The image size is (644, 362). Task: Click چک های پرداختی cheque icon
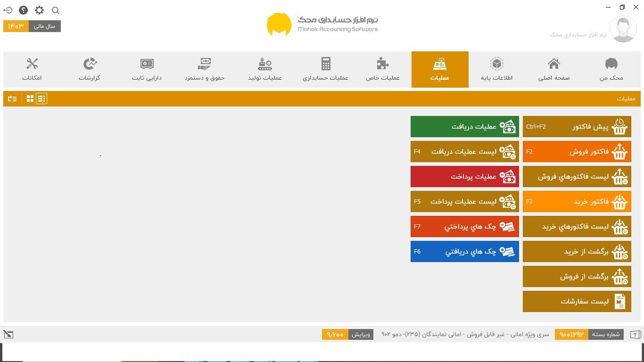[x=507, y=226]
